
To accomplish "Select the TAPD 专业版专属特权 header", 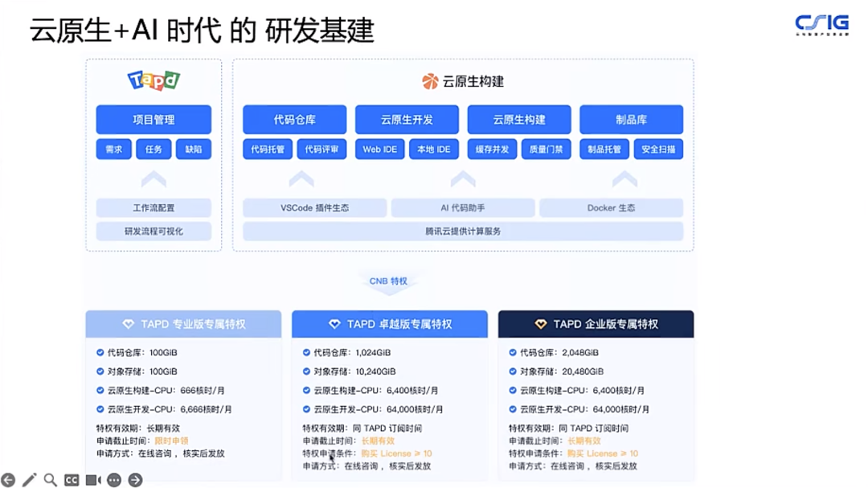I will (x=183, y=324).
